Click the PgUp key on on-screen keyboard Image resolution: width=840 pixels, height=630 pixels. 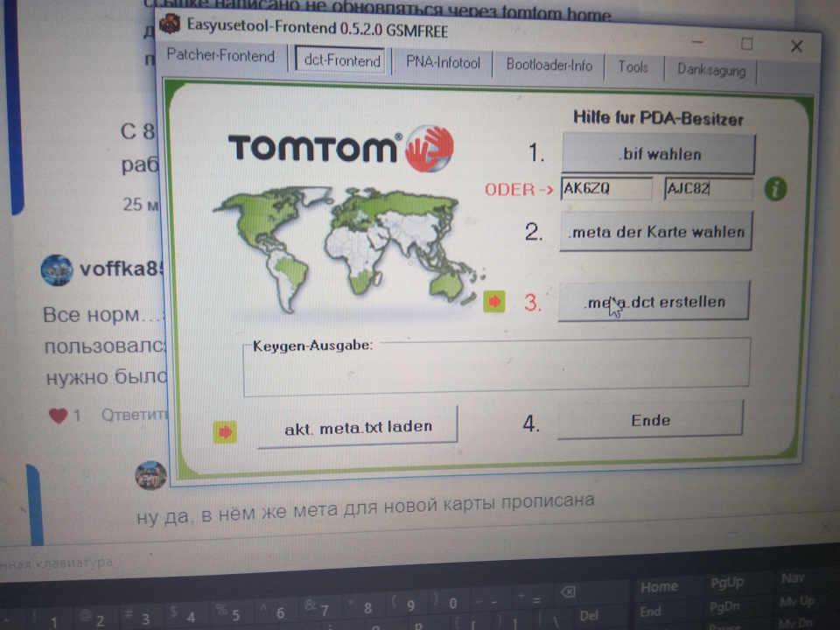click(727, 583)
